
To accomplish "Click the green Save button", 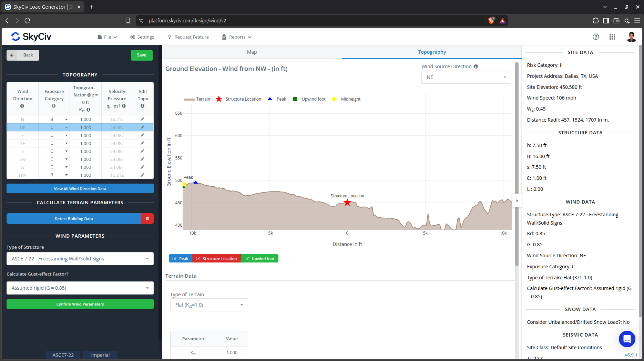I will click(x=142, y=55).
